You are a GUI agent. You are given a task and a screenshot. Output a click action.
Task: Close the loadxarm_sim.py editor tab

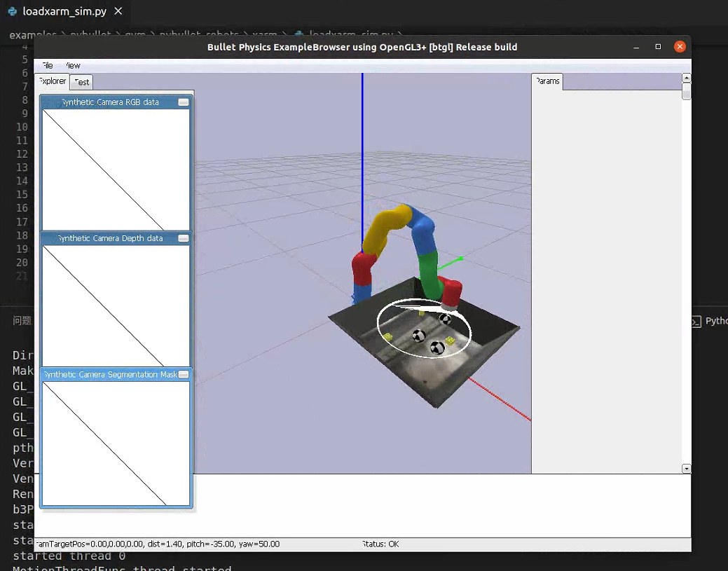(118, 11)
